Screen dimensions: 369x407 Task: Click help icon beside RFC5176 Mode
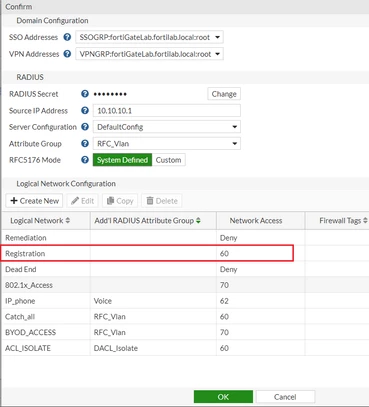tap(85, 160)
